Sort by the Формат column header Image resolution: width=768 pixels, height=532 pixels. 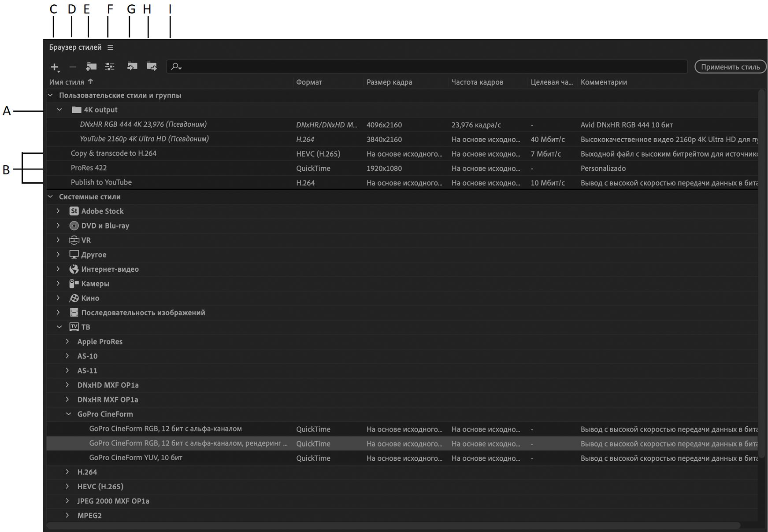point(309,82)
